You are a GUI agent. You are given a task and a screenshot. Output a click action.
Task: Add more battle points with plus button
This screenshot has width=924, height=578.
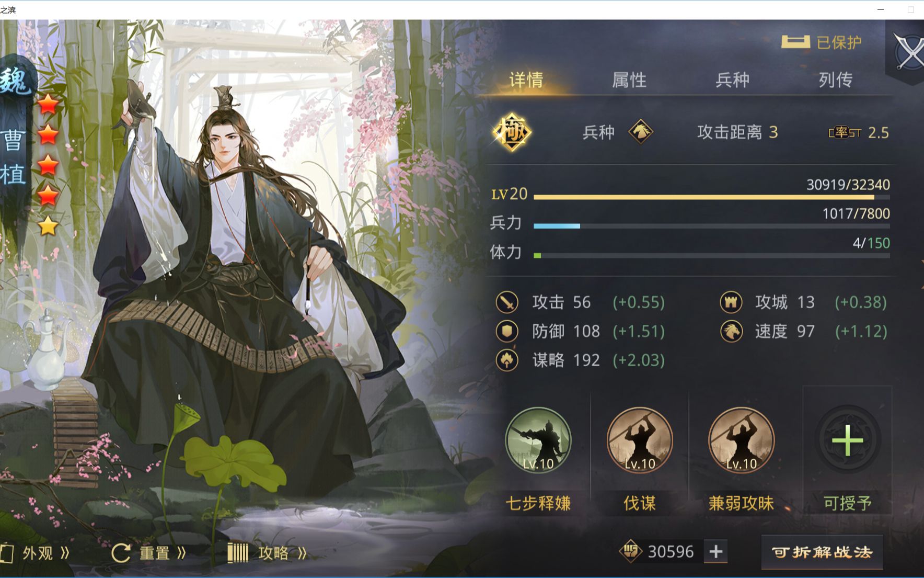point(716,551)
